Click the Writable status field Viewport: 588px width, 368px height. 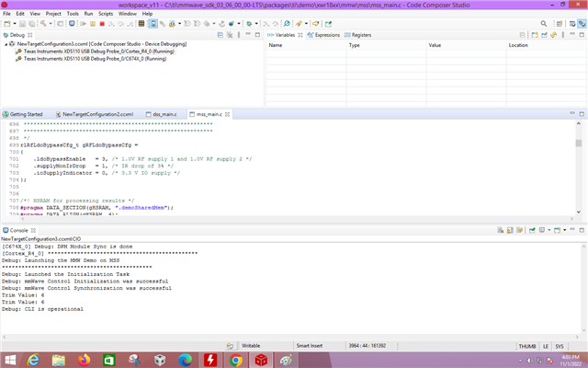(265, 346)
